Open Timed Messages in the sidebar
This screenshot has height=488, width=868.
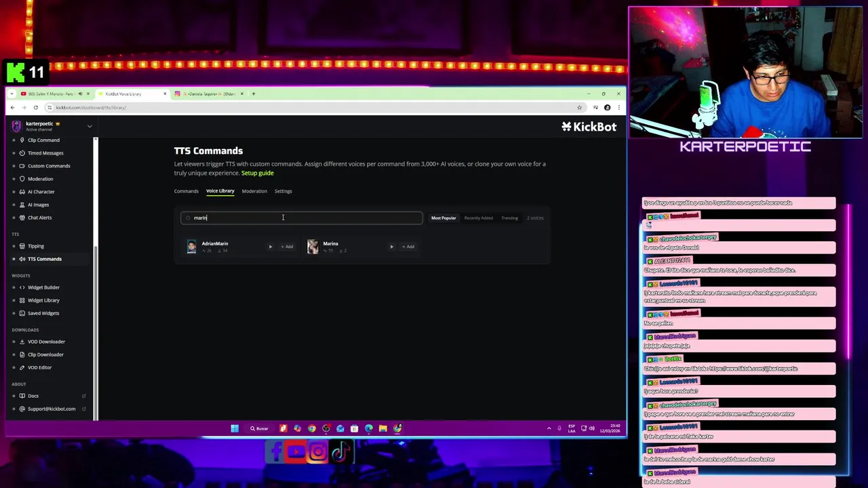pos(45,153)
